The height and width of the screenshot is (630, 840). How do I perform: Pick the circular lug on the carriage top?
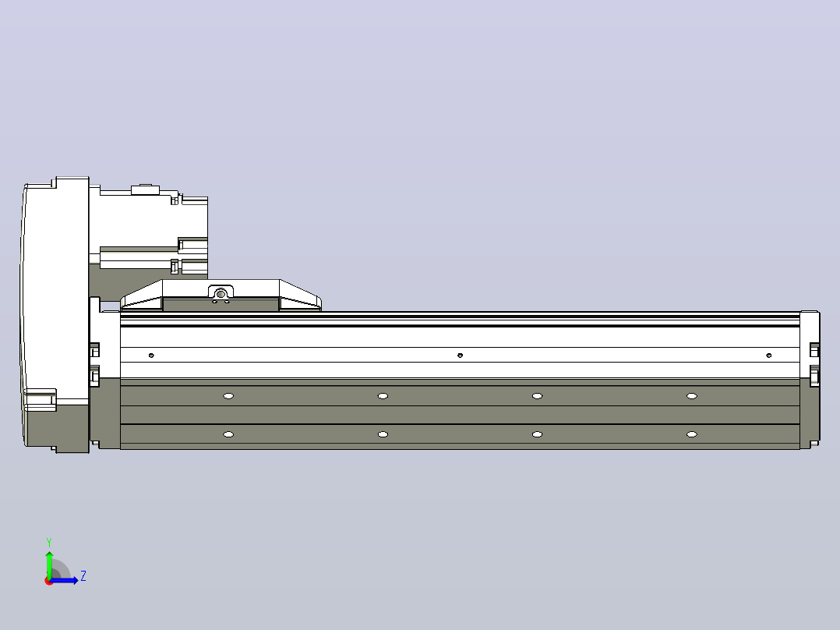(x=221, y=292)
